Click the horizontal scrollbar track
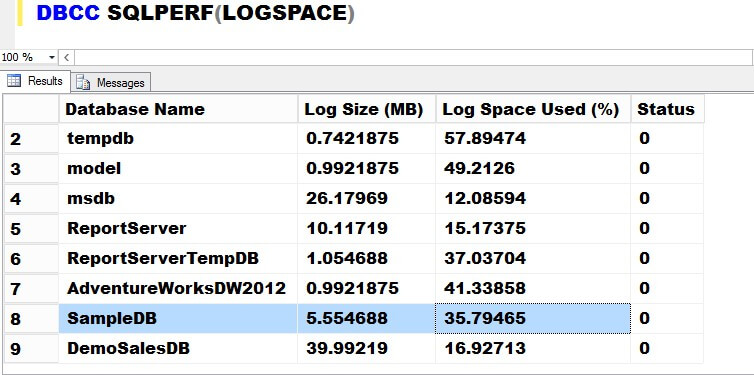754x375 pixels. (414, 58)
